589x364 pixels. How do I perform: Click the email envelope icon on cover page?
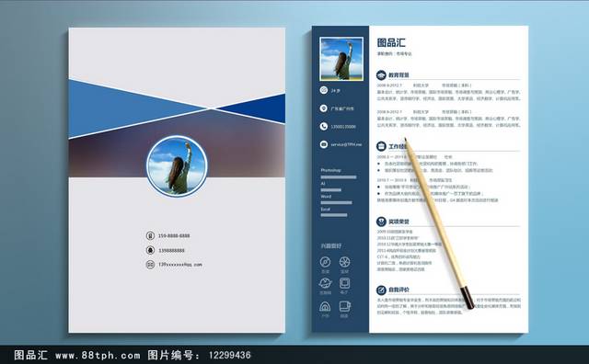pos(150,265)
